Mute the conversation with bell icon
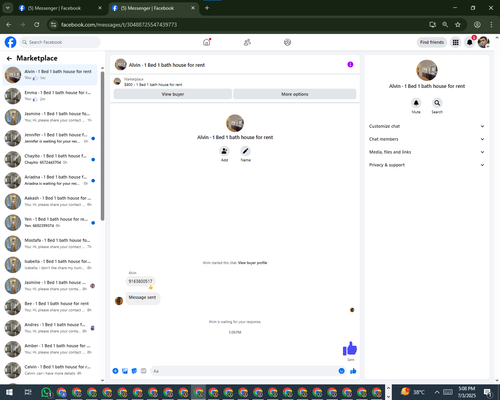 (416, 103)
